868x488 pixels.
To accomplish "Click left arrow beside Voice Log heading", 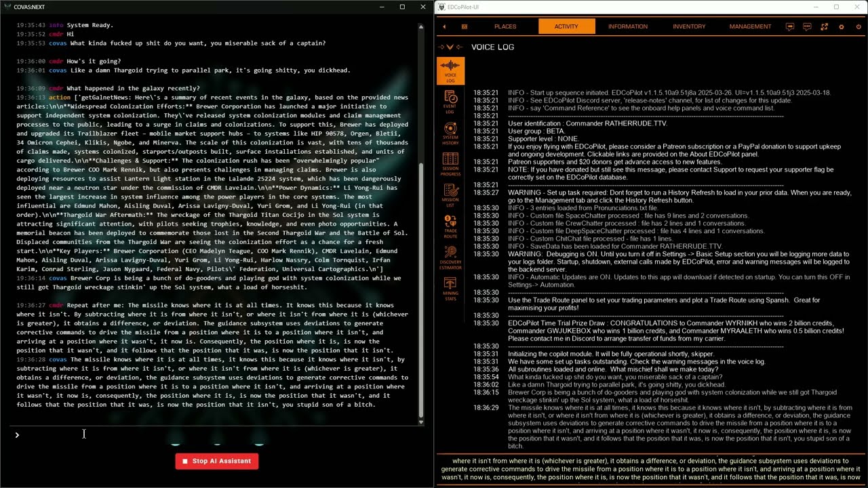I will tap(459, 47).
